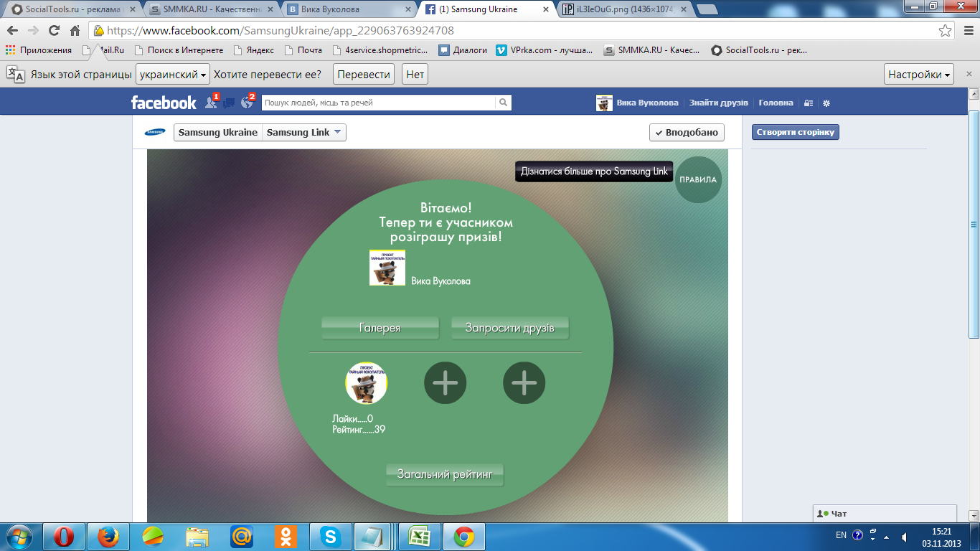Open the Opera browser in the taskbar
The width and height of the screenshot is (980, 551).
coord(64,536)
